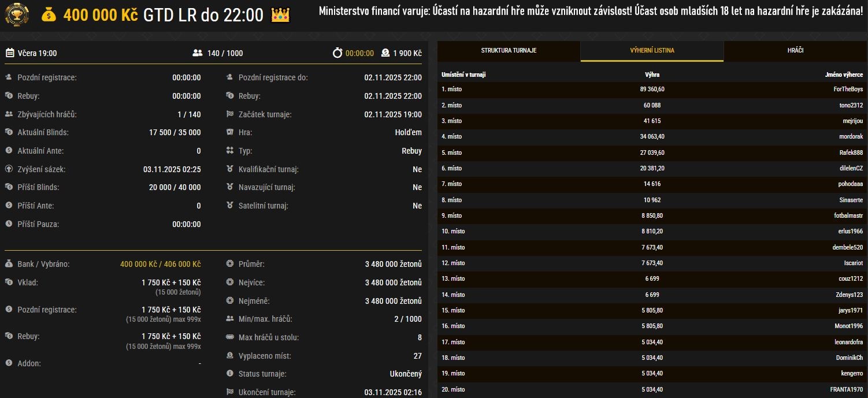Switch to the Hráči tab

pyautogui.click(x=795, y=51)
